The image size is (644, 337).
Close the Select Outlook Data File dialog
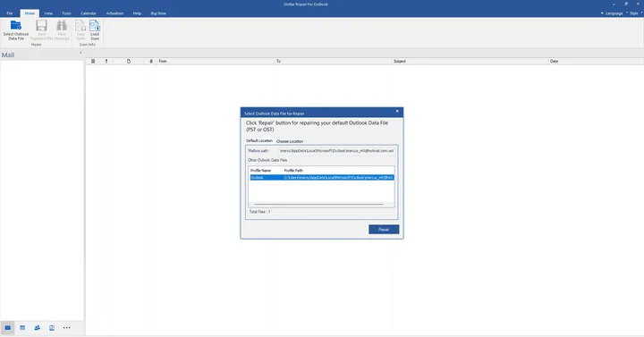[397, 111]
